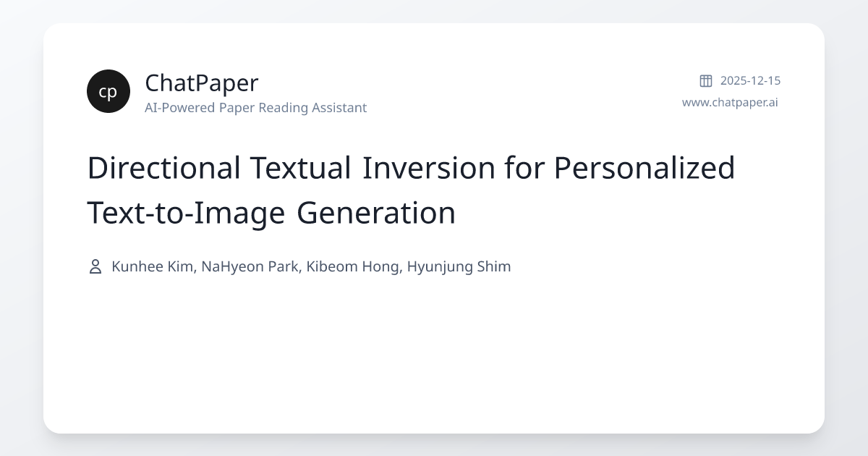868x456 pixels.
Task: Click the ChatPaper brand name
Action: point(201,83)
